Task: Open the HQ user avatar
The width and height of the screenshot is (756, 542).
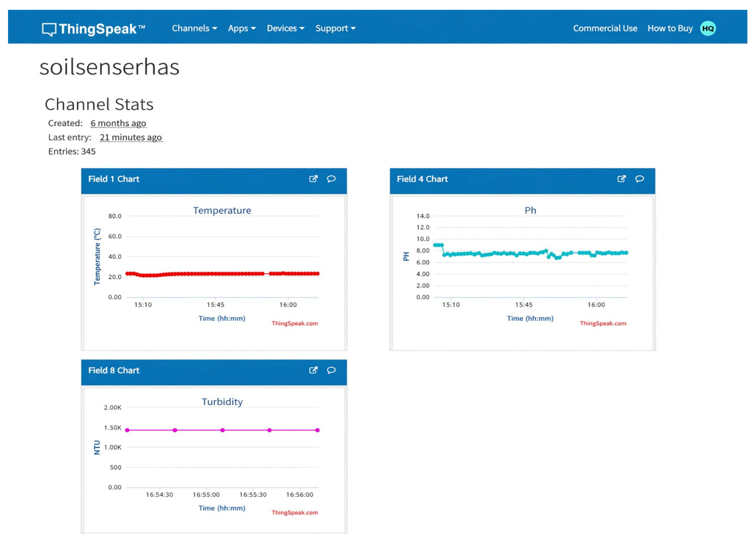Action: [x=708, y=28]
